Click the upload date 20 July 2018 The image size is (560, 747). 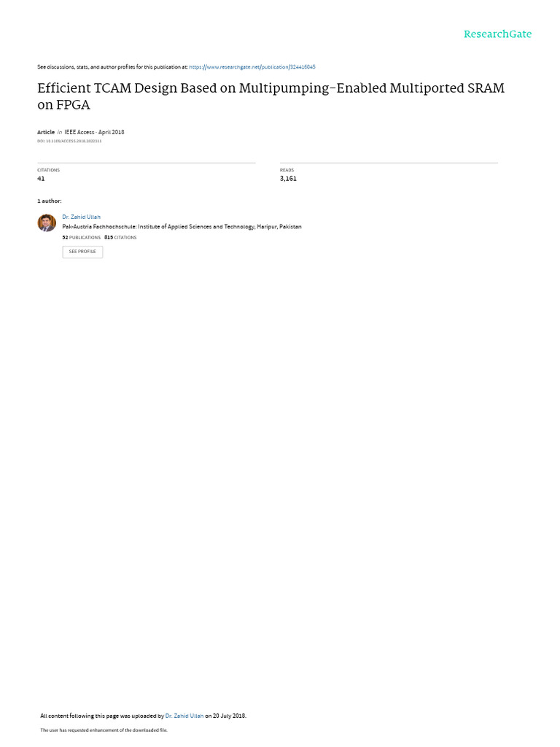coord(230,716)
